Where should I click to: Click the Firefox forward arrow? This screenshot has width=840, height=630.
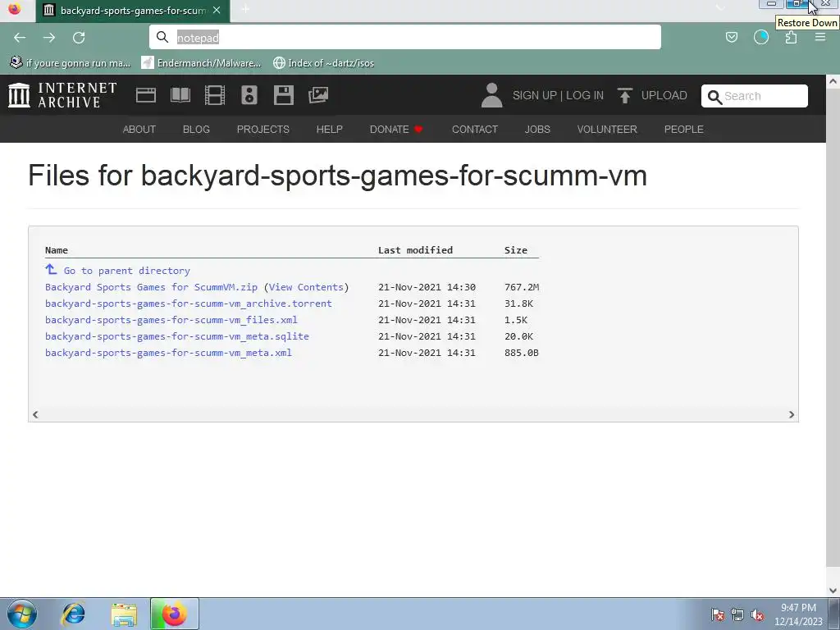49,38
